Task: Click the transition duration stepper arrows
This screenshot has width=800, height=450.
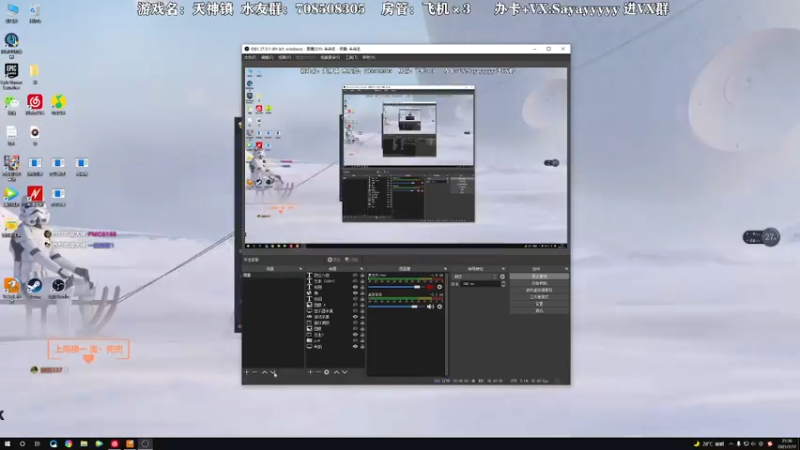Action: tap(503, 284)
